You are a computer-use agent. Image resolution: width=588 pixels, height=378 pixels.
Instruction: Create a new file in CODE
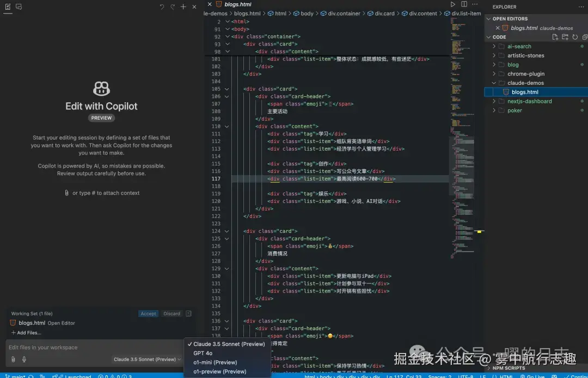(x=555, y=37)
